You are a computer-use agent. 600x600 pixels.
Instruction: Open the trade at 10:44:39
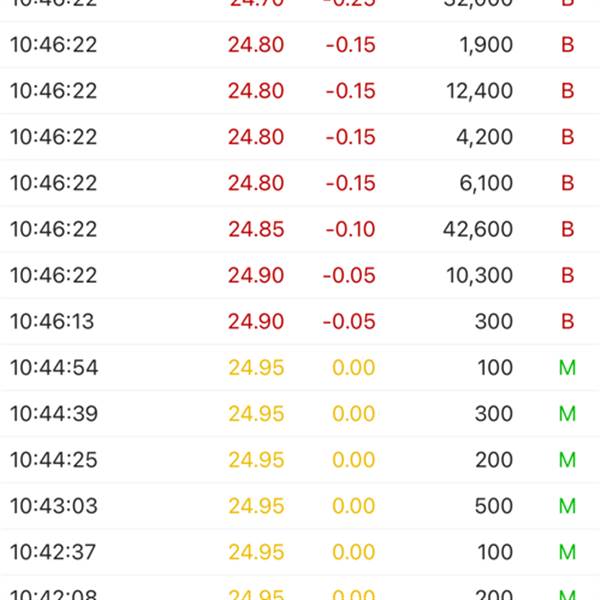300,414
